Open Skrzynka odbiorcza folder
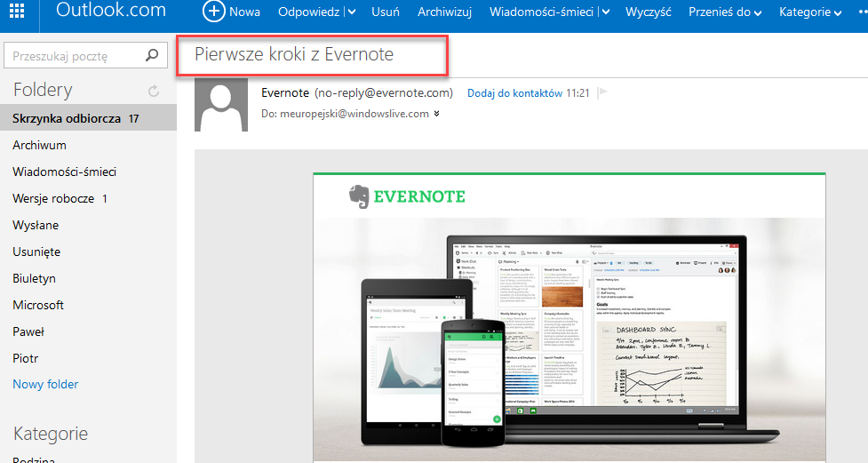The height and width of the screenshot is (463, 868). coord(88,118)
